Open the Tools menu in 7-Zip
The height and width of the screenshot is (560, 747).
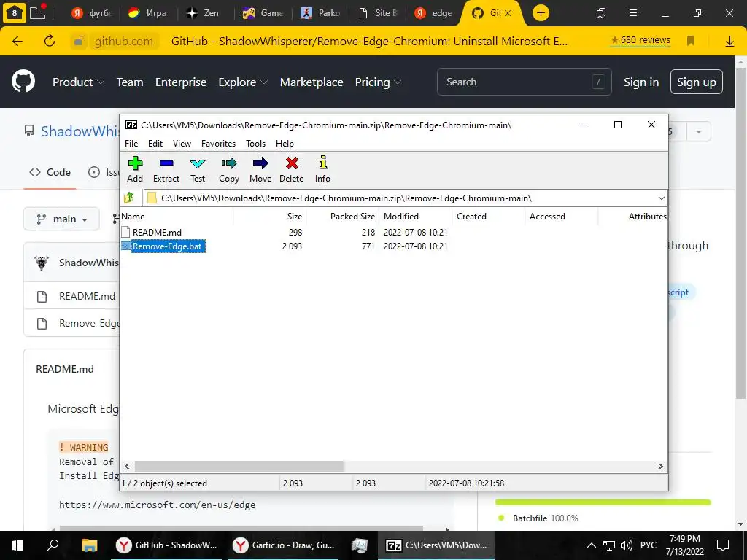point(255,144)
